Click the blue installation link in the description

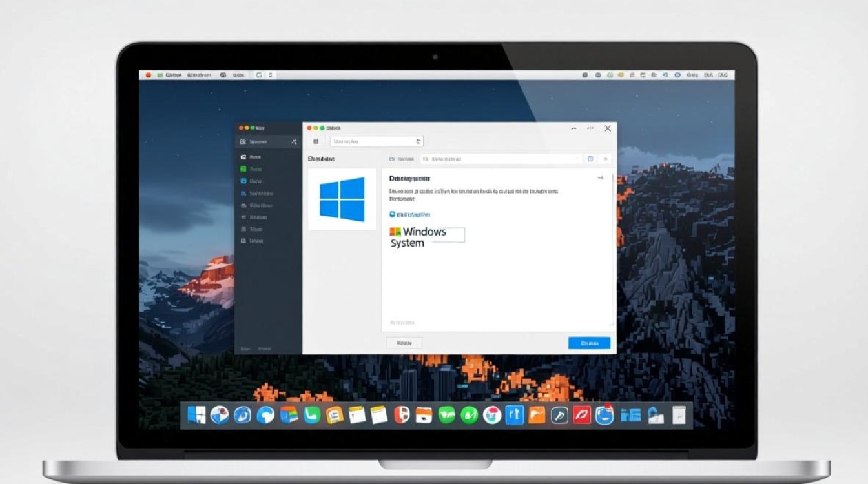click(x=410, y=214)
